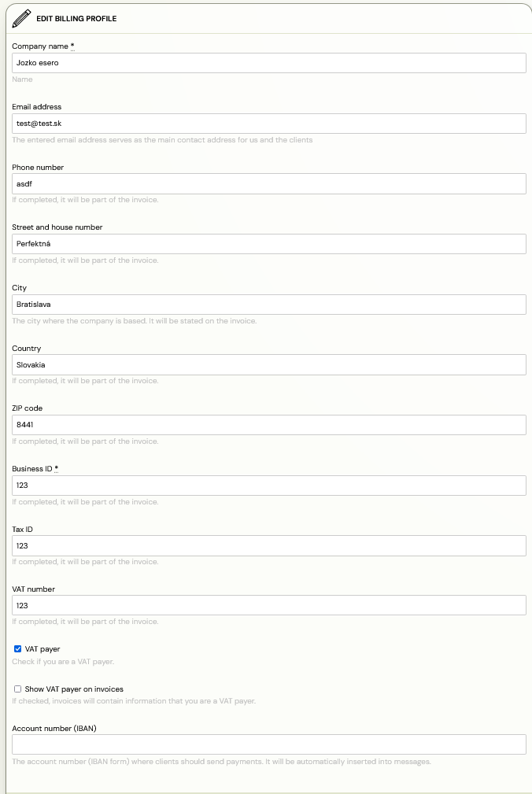Click the Edit Billing Profile heading
This screenshot has width=532, height=794.
tap(76, 18)
